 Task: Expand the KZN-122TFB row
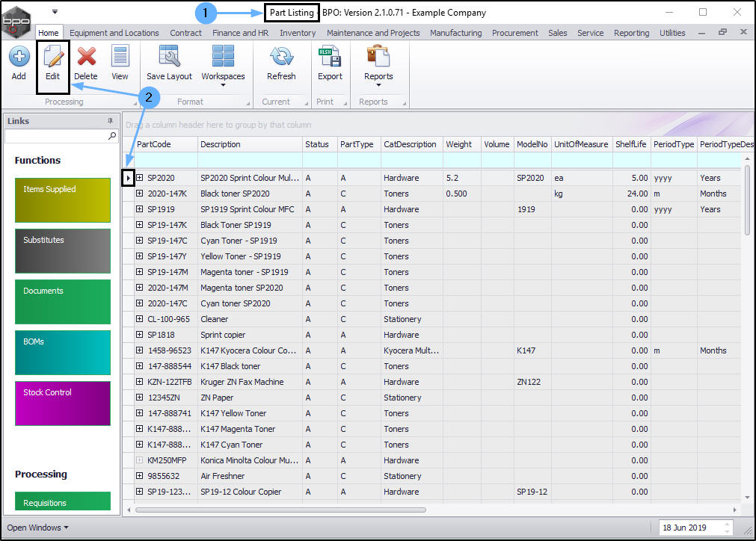139,382
